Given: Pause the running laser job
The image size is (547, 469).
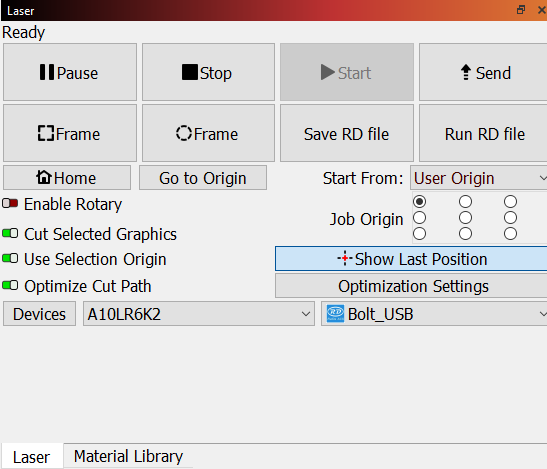Looking at the screenshot, I should (70, 72).
